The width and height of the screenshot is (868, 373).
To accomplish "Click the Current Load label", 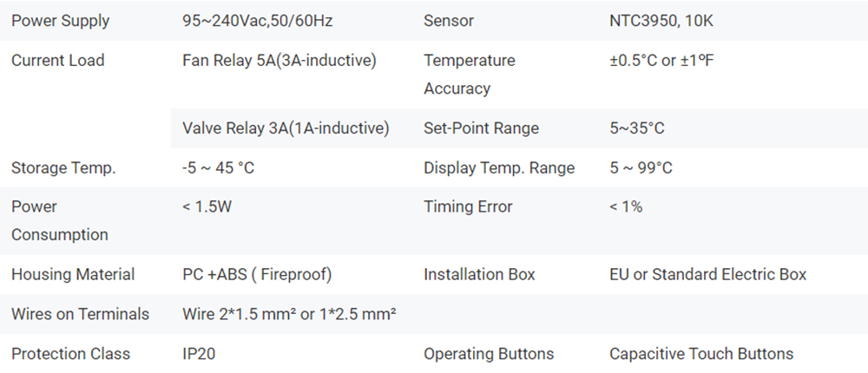I will click(x=57, y=61).
